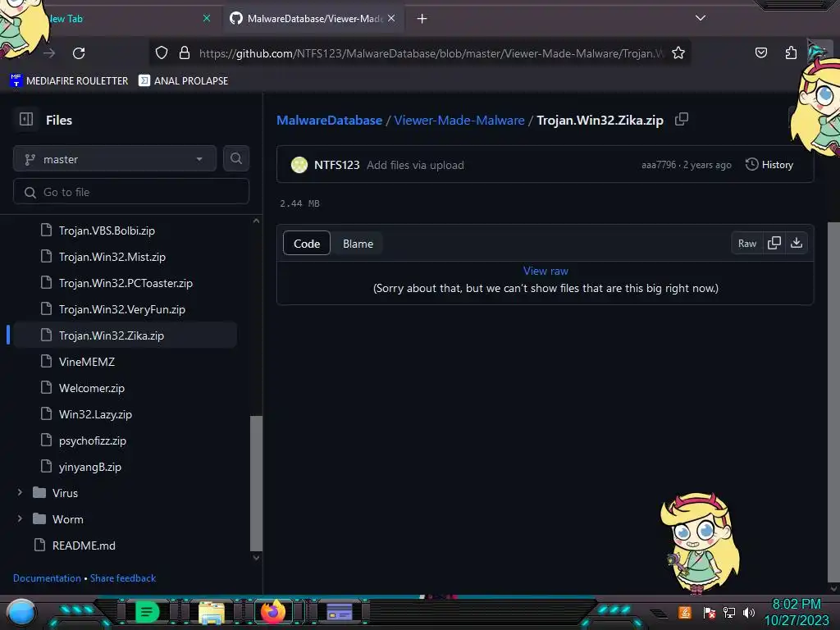Open green notes app in taskbar
Viewport: 840px width, 630px height.
click(x=147, y=612)
